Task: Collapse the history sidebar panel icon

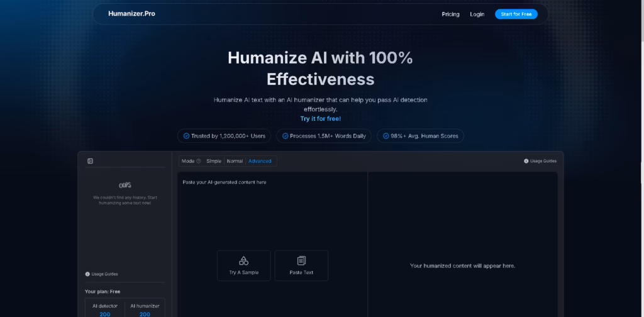Action: [x=91, y=161]
